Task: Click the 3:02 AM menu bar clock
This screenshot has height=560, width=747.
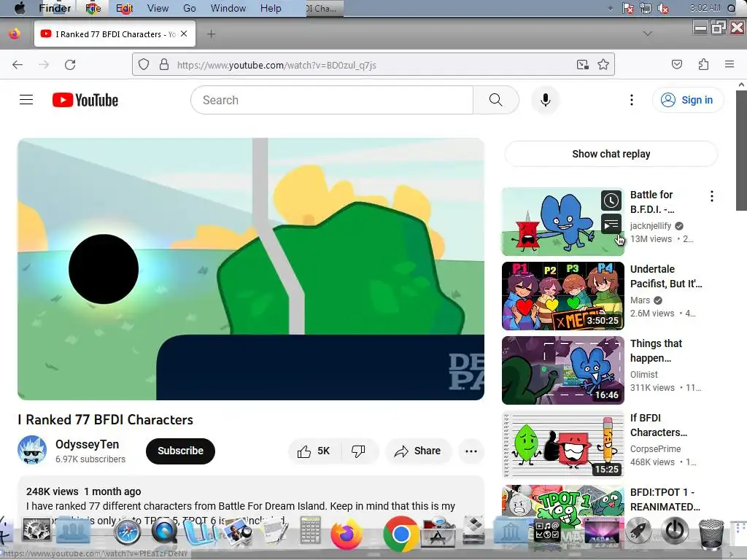Action: 705,8
